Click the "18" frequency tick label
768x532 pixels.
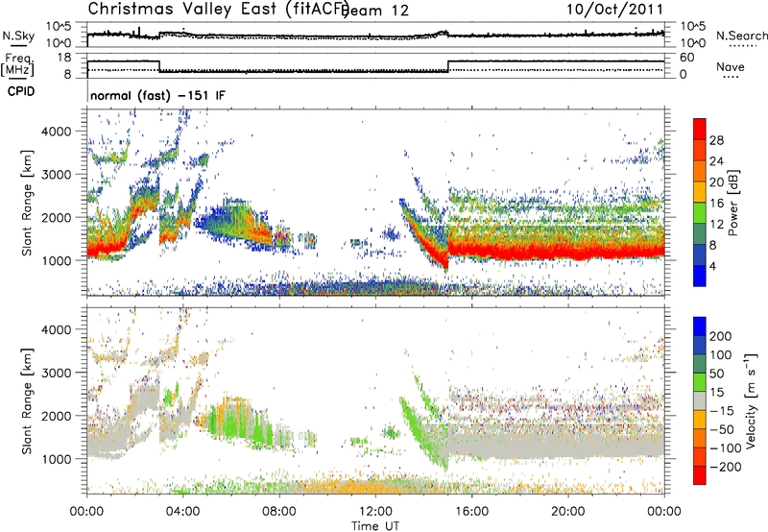64,58
